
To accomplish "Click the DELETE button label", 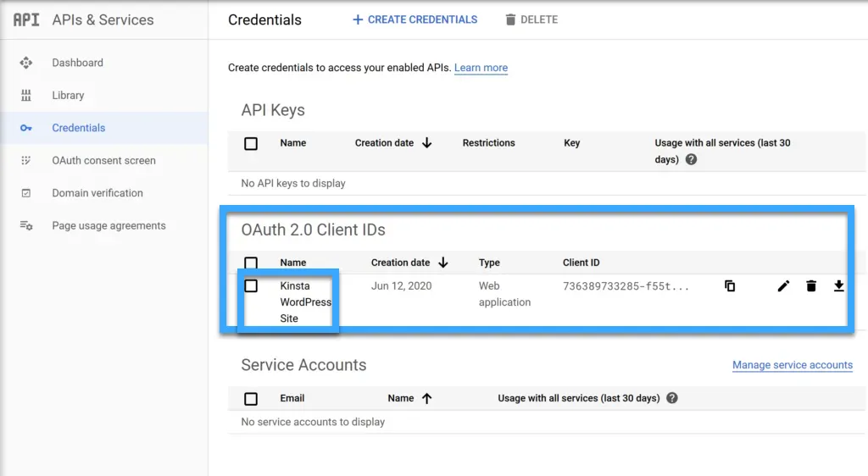I will [539, 19].
